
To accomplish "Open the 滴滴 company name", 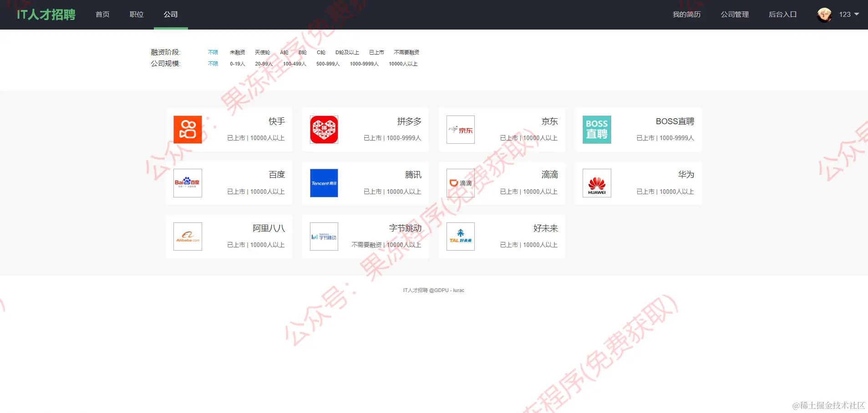I will point(550,175).
